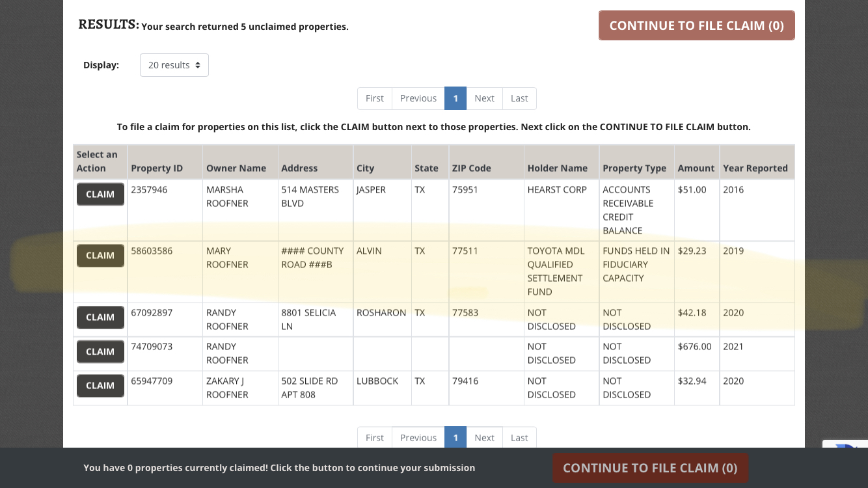Open the Display 20 results dropdown
868x488 pixels.
pos(174,65)
